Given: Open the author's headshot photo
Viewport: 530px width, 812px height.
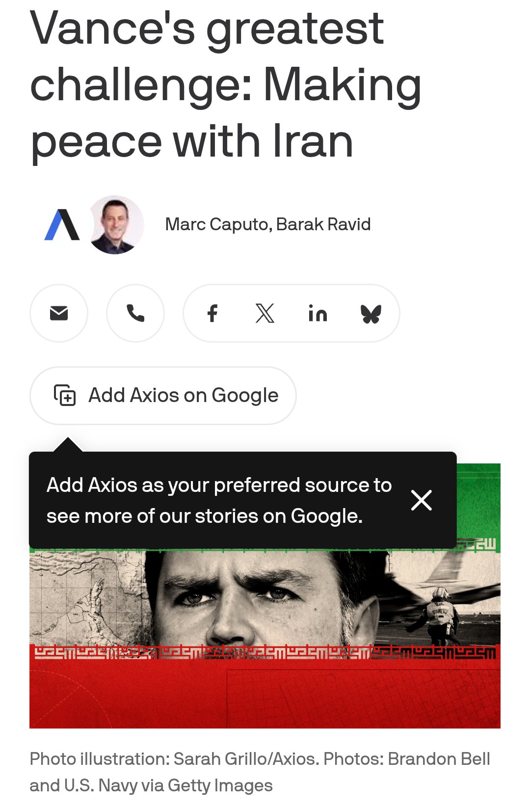Looking at the screenshot, I should pyautogui.click(x=115, y=225).
